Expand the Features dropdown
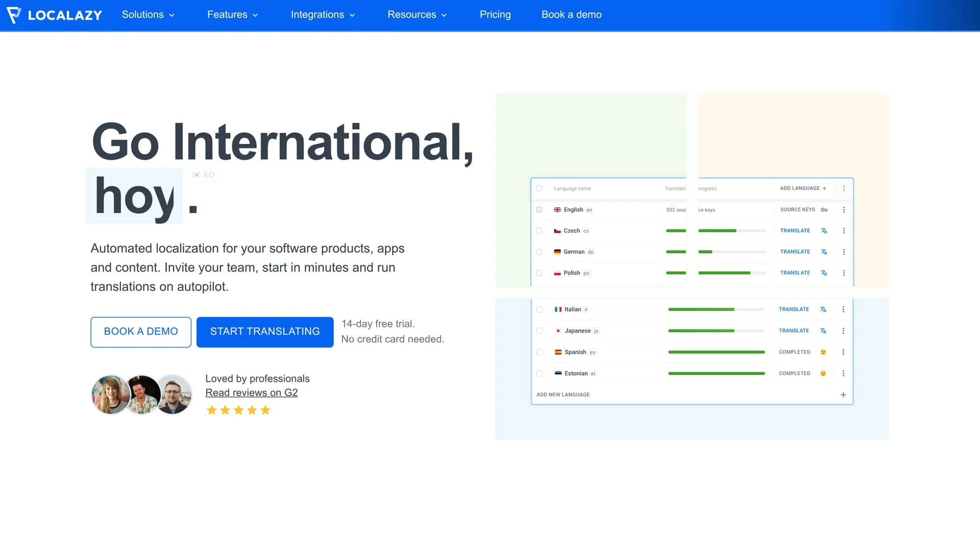The image size is (980, 551). coord(233,15)
